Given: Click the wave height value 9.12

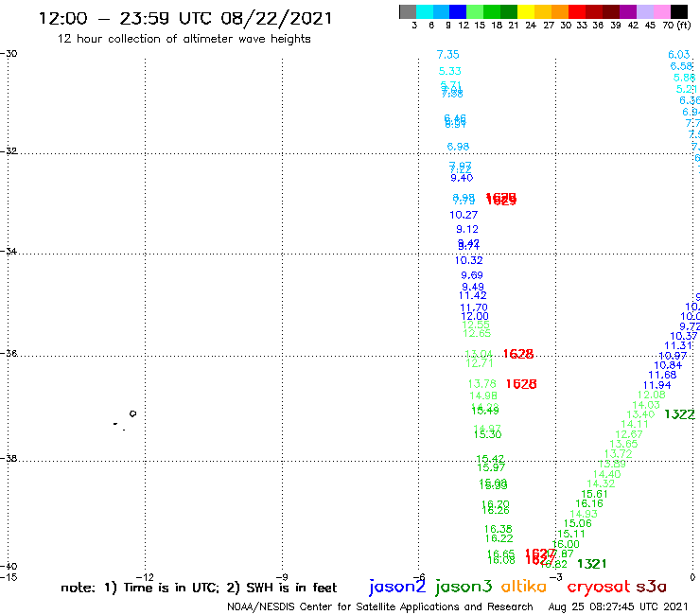Looking at the screenshot, I should tap(467, 229).
